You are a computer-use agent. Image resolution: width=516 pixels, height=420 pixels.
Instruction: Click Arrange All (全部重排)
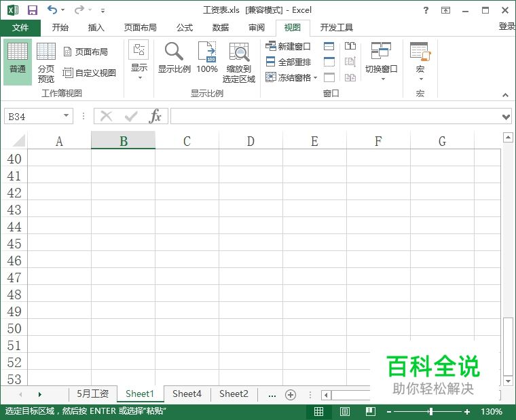(x=288, y=62)
